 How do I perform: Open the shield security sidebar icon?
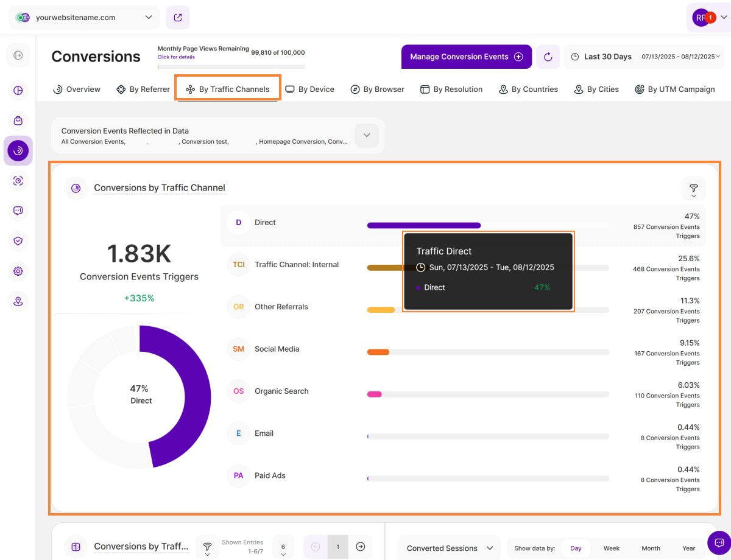[18, 241]
